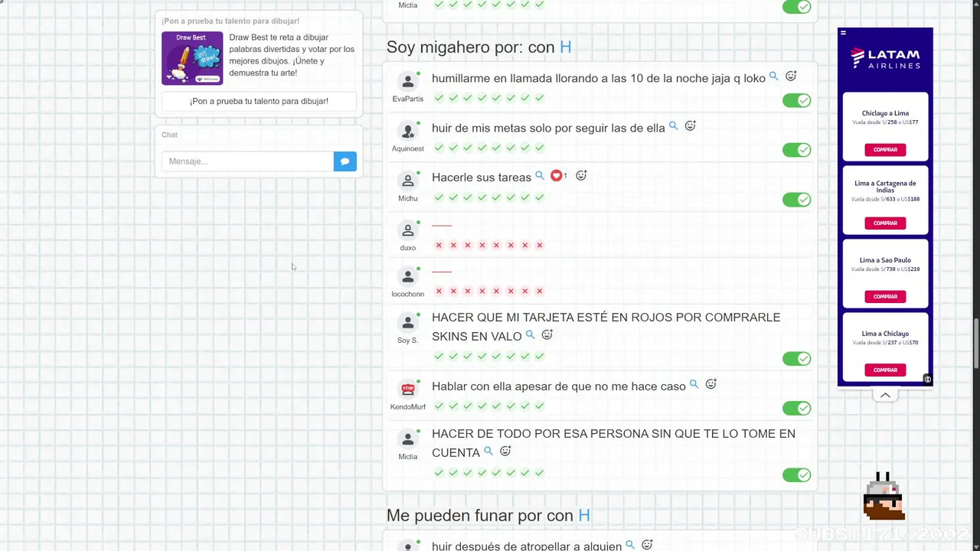React with emoji to Mictia 'EN CUENTA' answer
Image resolution: width=980 pixels, height=551 pixels.
pos(505,452)
